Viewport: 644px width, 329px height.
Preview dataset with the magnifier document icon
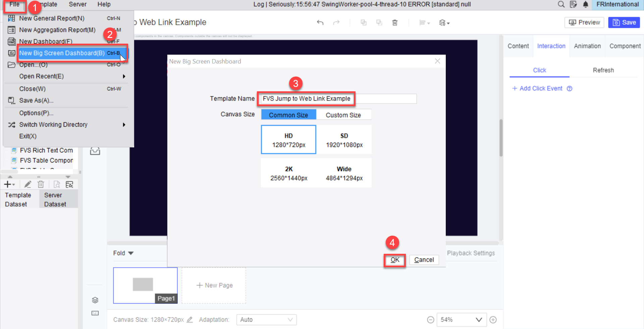[57, 184]
